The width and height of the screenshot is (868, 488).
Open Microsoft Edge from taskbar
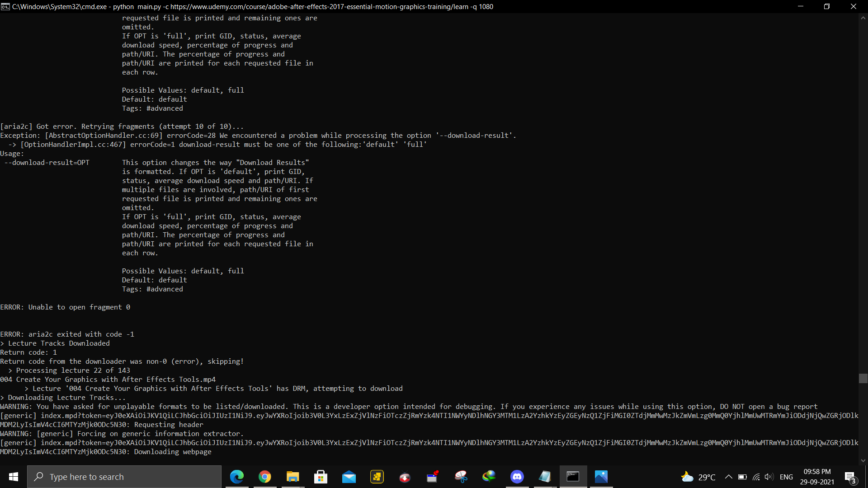tap(237, 477)
